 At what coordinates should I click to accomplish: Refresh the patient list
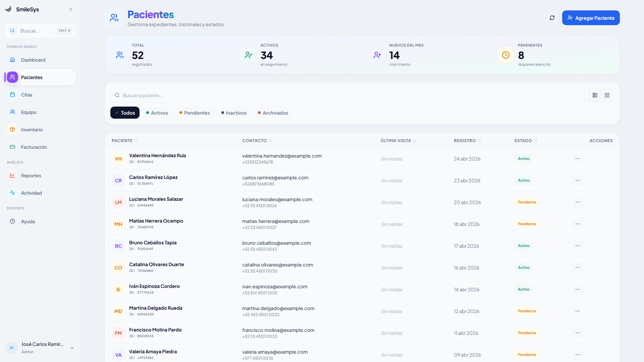(552, 18)
